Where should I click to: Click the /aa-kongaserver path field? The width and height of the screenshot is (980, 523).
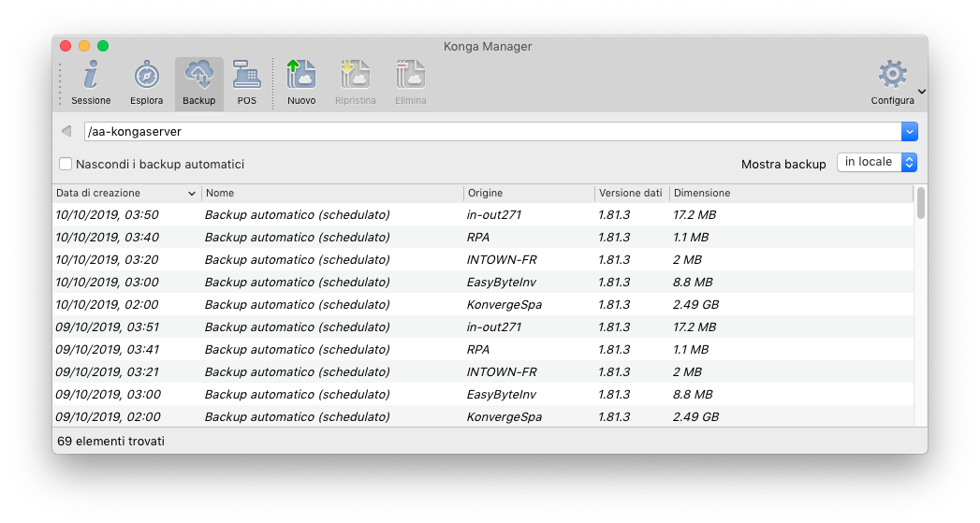point(492,131)
